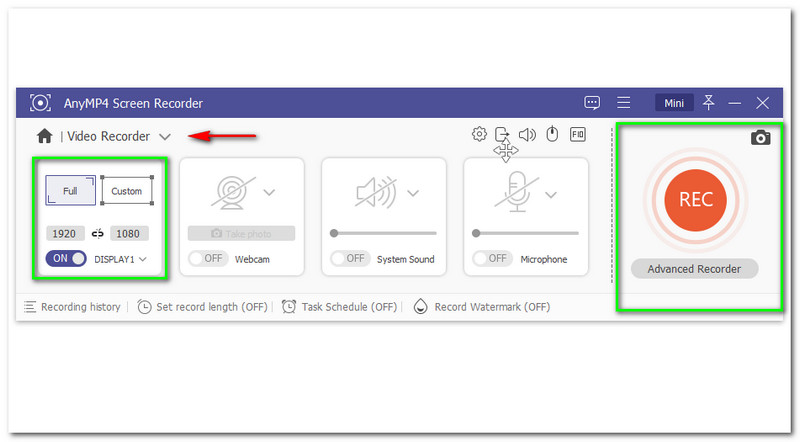Open Advanced Recorder
800x442 pixels.
tap(694, 269)
